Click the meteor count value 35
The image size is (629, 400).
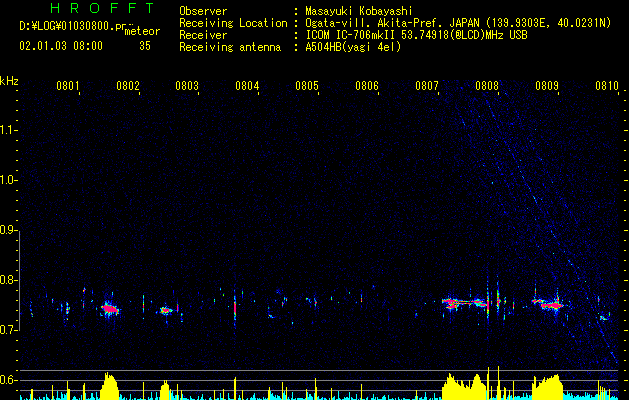click(x=145, y=46)
